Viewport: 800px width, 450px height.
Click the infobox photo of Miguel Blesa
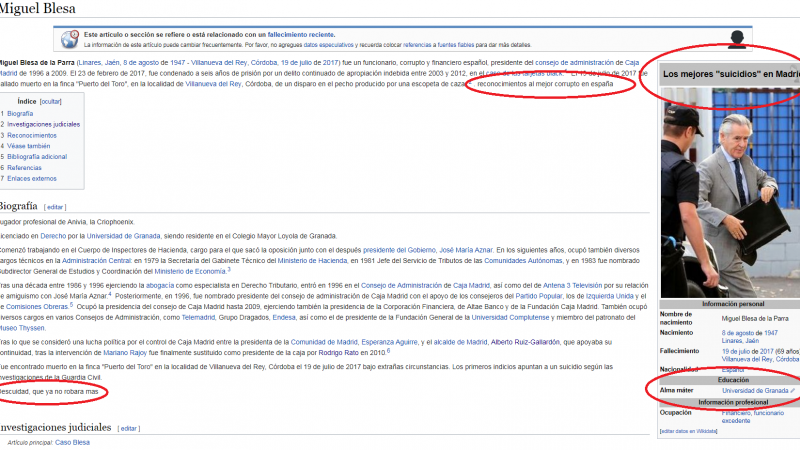(730, 193)
